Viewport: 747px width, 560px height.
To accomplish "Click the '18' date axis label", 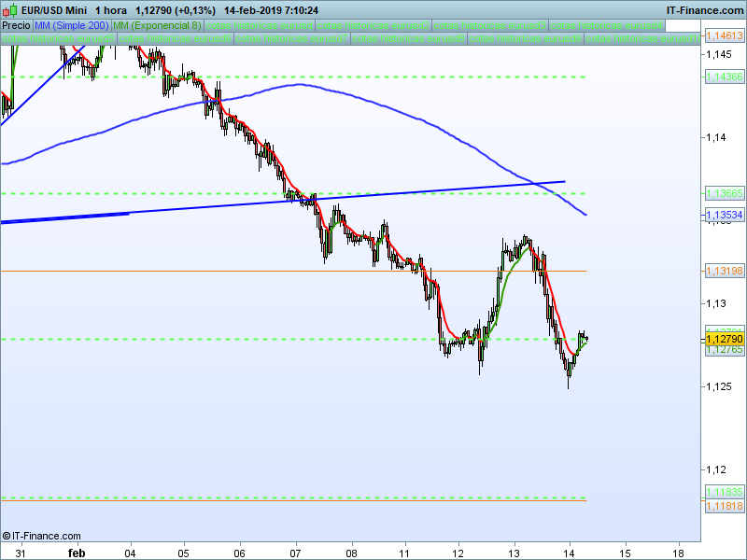I will (678, 553).
